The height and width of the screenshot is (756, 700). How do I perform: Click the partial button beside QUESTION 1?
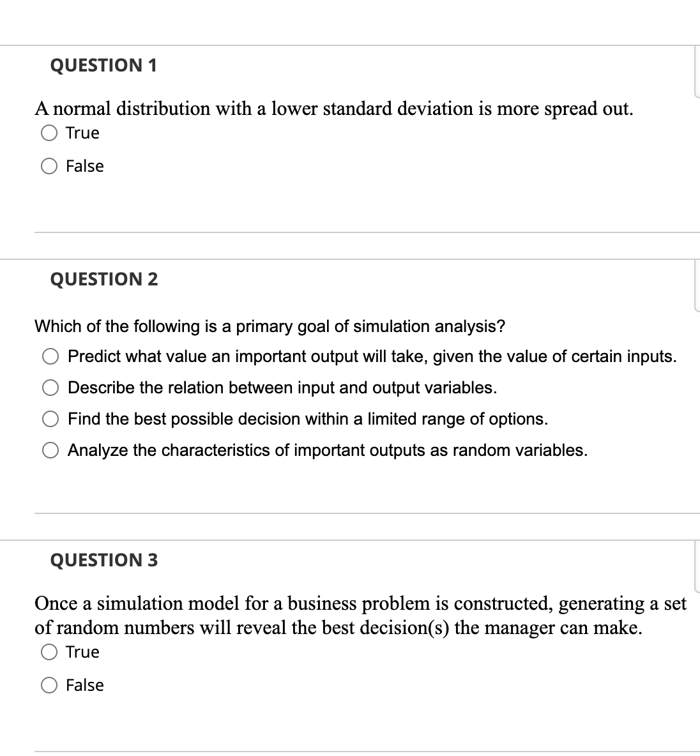click(697, 72)
